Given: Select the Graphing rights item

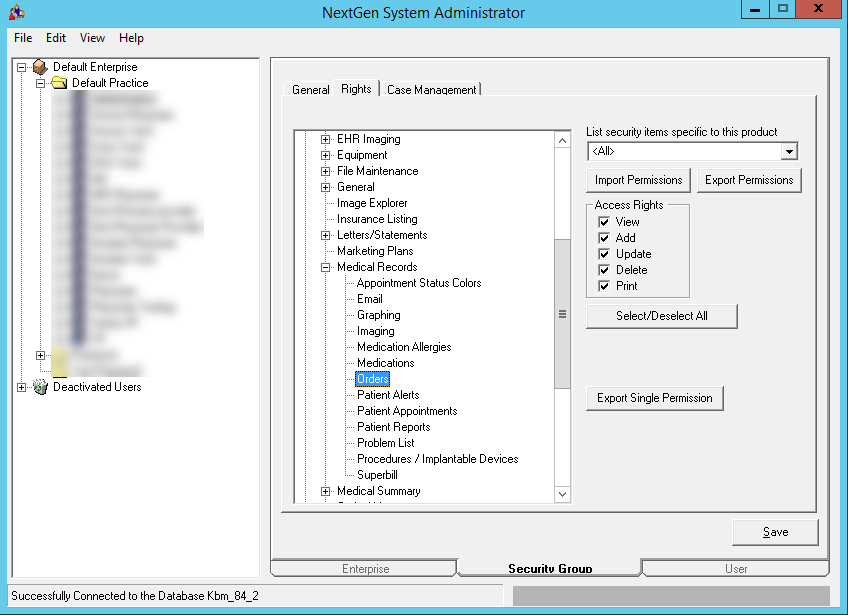Looking at the screenshot, I should coord(379,315).
